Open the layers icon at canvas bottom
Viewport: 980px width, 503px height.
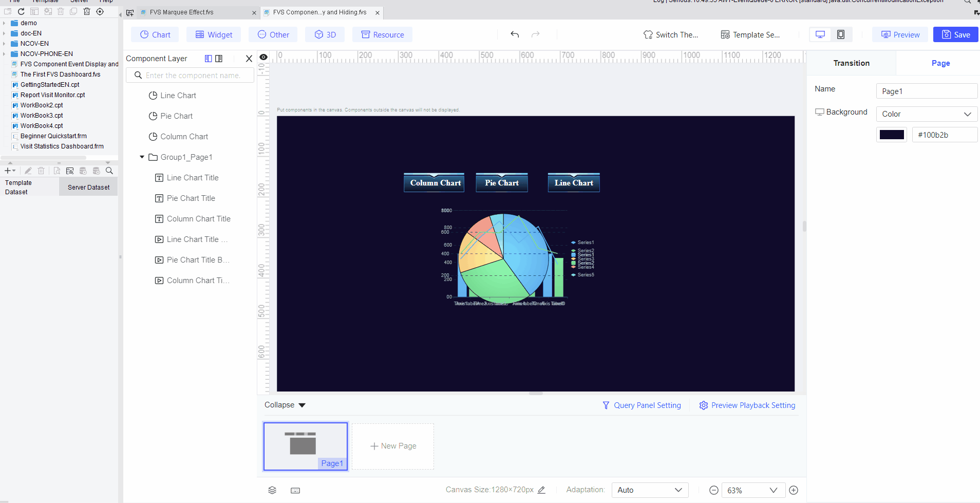click(x=272, y=490)
